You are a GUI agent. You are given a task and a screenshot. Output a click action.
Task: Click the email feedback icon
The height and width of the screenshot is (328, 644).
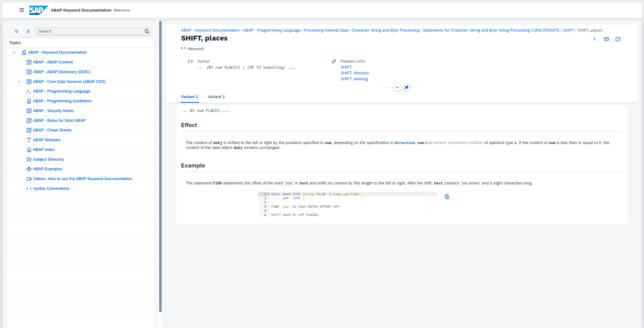(606, 39)
